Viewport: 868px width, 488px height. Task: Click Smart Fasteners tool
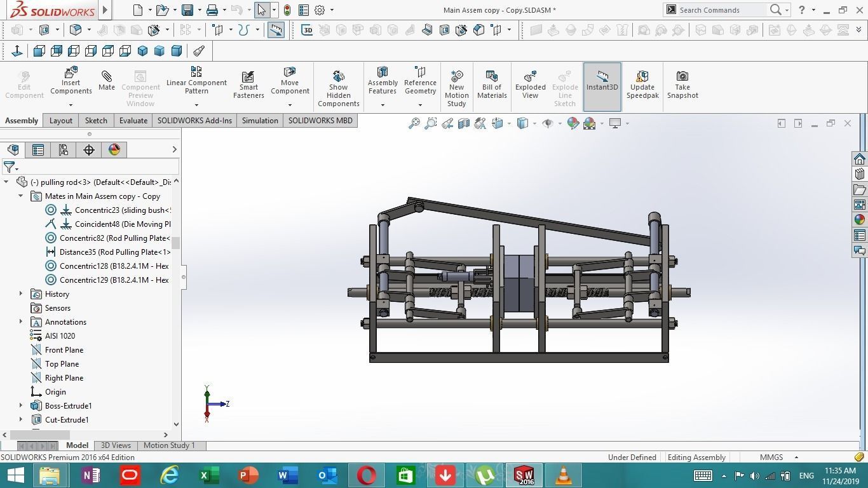pyautogui.click(x=248, y=85)
